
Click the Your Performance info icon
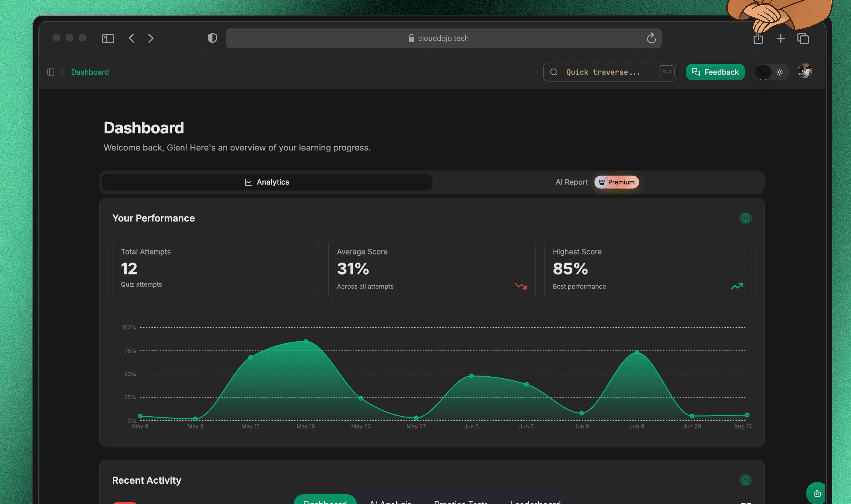pos(745,218)
